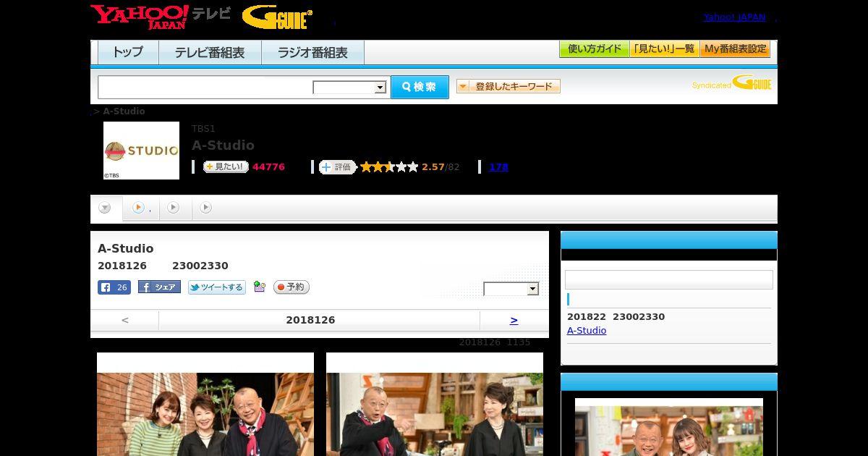Click the yellow G-GUIDE logo in header

pyautogui.click(x=278, y=17)
